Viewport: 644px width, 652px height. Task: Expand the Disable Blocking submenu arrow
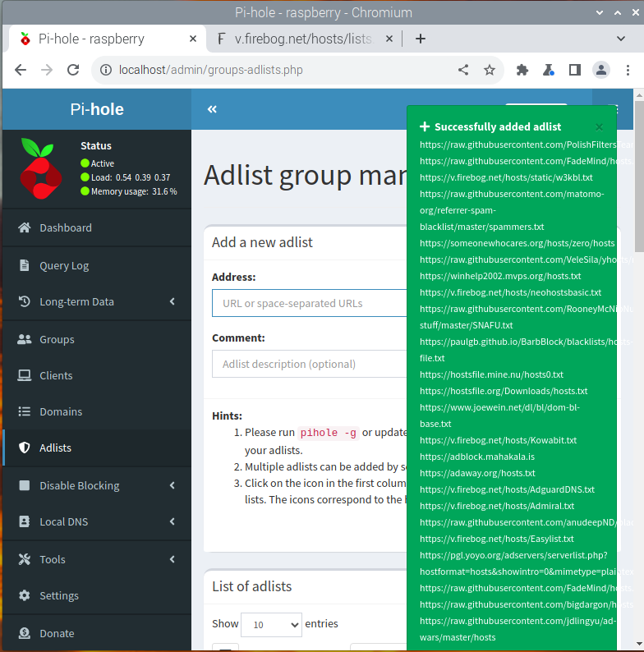point(172,485)
